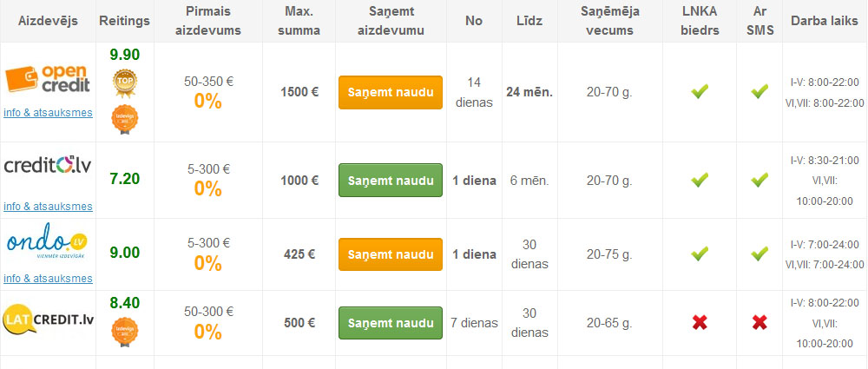868x369 pixels.
Task: Click the LatCredit.lv logo
Action: (x=48, y=319)
